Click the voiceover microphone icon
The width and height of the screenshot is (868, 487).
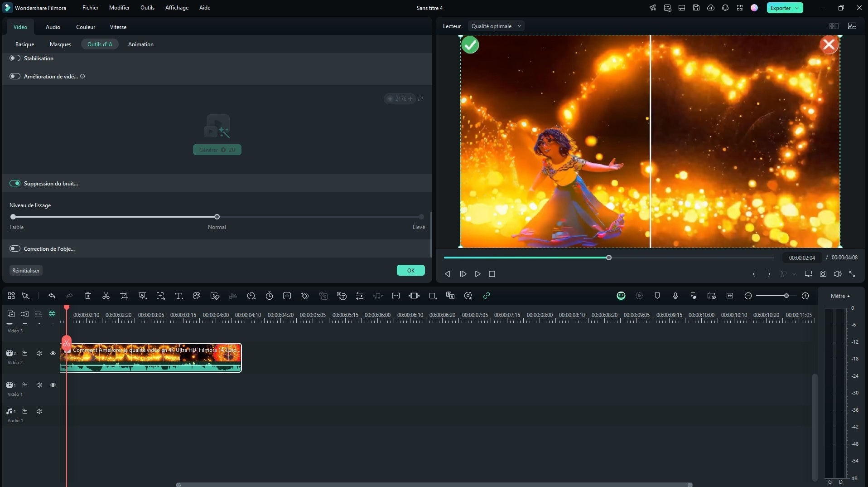point(675,296)
